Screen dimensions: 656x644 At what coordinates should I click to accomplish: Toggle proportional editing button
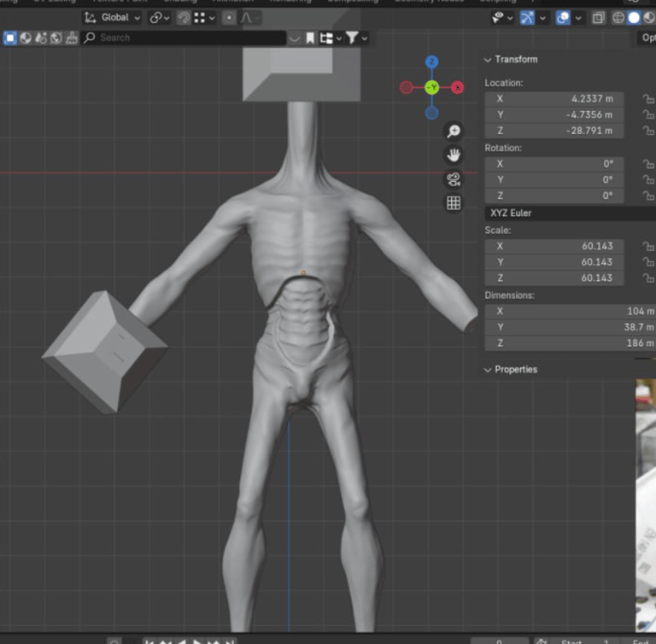click(229, 17)
